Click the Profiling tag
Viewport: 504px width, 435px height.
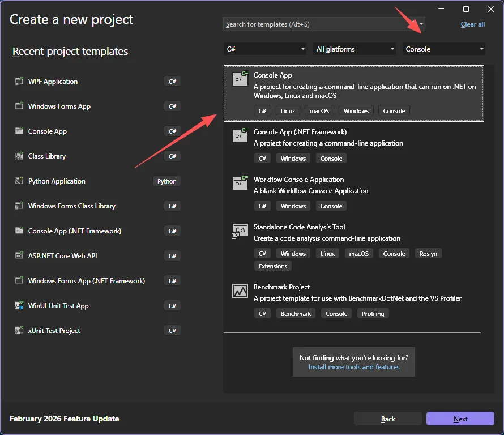pos(373,314)
